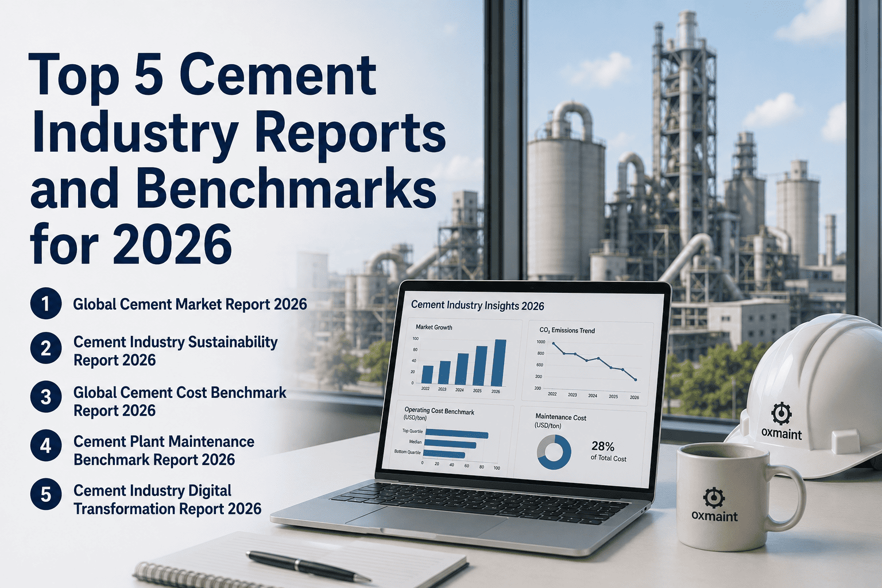Click the "CO₂ Emissions Trend" chart title
Viewport: 882px width, 588px height.
click(567, 330)
